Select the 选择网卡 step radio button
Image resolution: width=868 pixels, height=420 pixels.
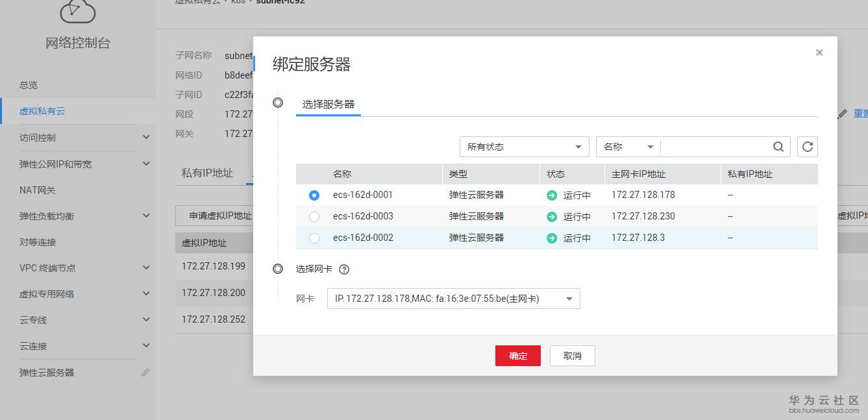pyautogui.click(x=278, y=268)
